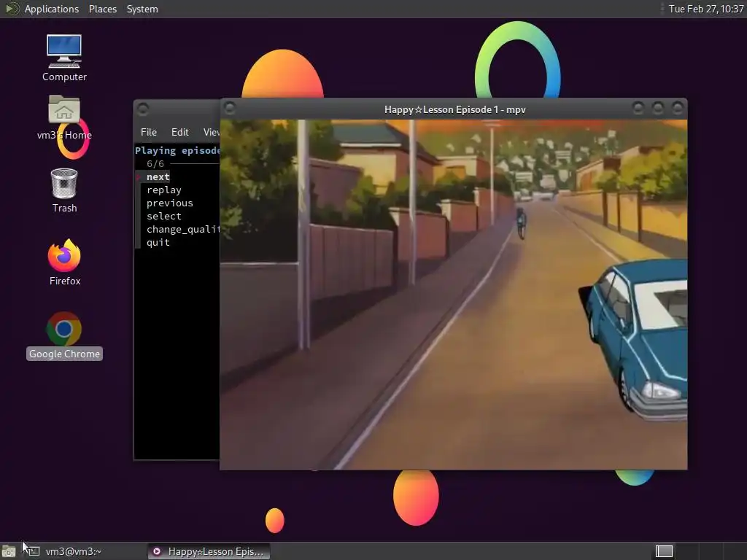The height and width of the screenshot is (560, 747).
Task: Click the '6/6' counter in the terminal
Action: [155, 164]
